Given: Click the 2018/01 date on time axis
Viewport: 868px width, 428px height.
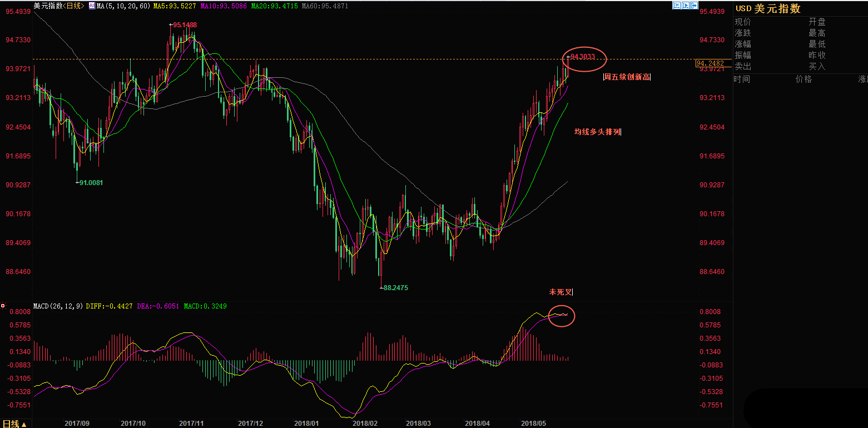Looking at the screenshot, I should [306, 424].
